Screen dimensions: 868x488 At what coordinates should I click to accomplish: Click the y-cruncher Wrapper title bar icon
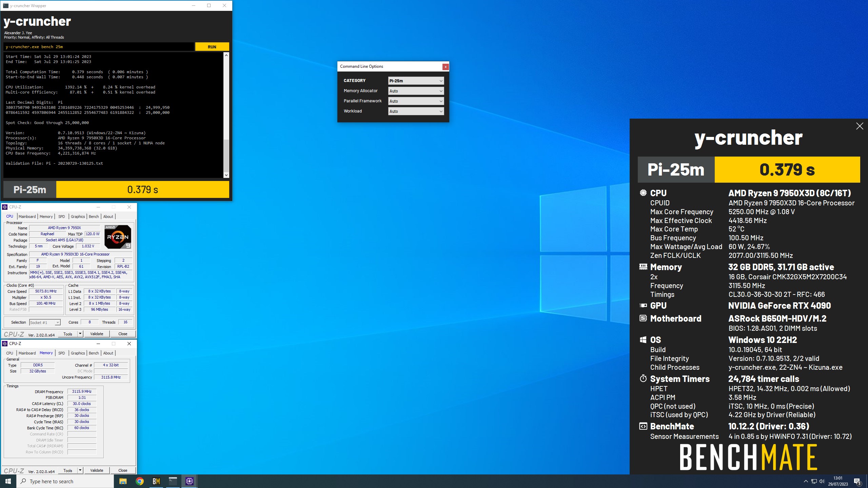[5, 5]
